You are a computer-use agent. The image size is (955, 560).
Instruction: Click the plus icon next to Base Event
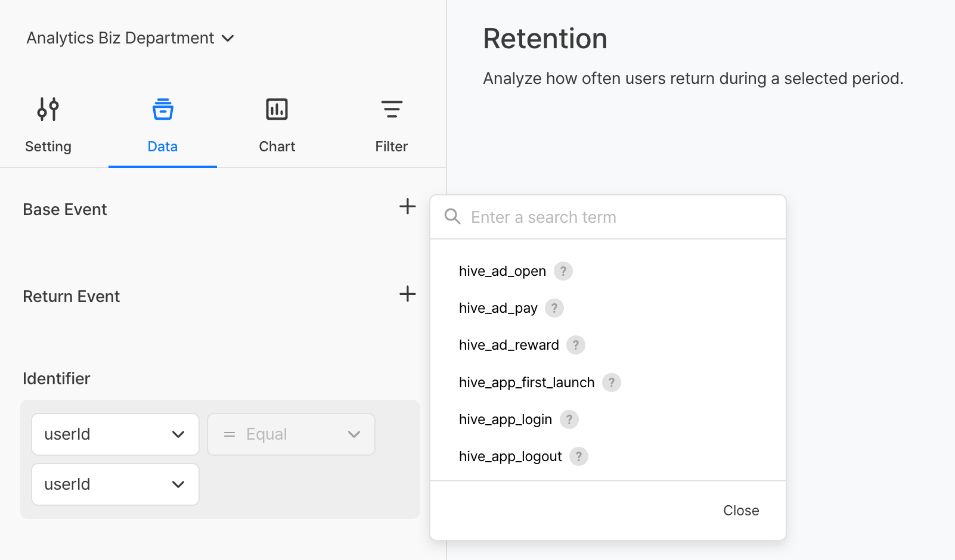(x=407, y=207)
